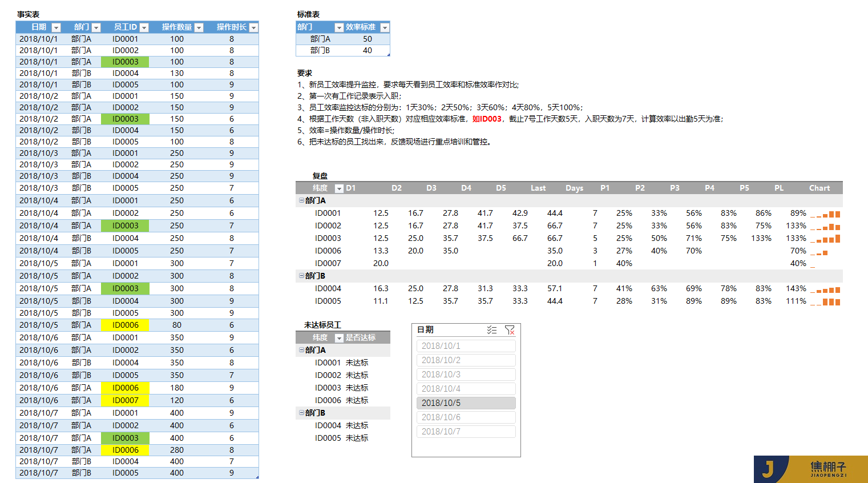Viewport: 868px width, 483px height.
Task: Select the 事实表 title cell
Action: (28, 14)
